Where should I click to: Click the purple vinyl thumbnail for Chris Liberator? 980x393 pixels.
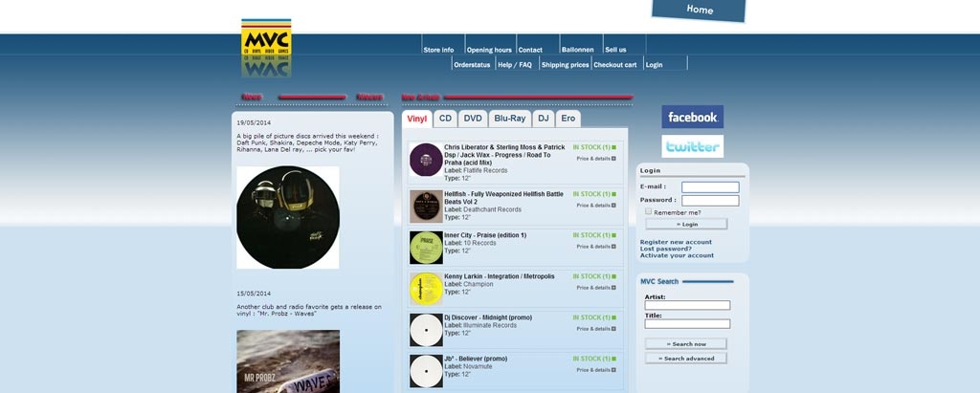[x=426, y=160]
